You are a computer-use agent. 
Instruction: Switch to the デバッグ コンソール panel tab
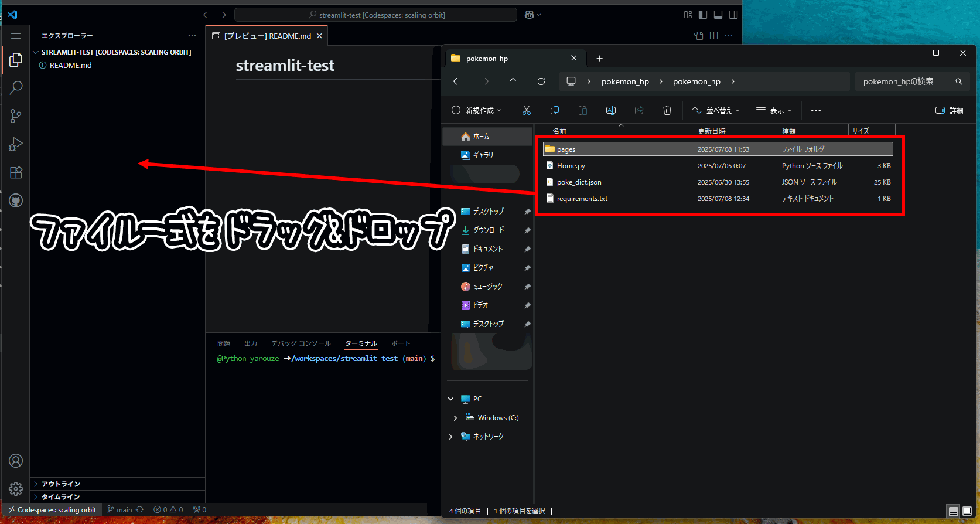301,343
